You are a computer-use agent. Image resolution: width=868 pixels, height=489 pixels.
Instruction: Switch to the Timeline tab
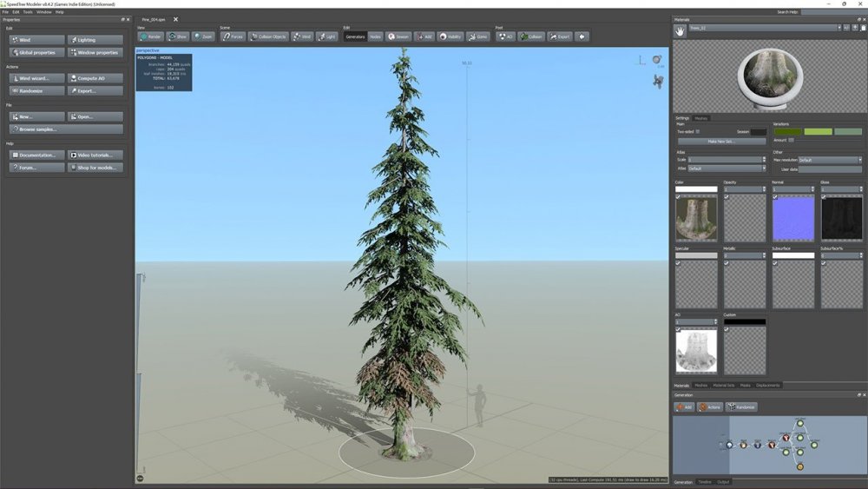(x=705, y=482)
